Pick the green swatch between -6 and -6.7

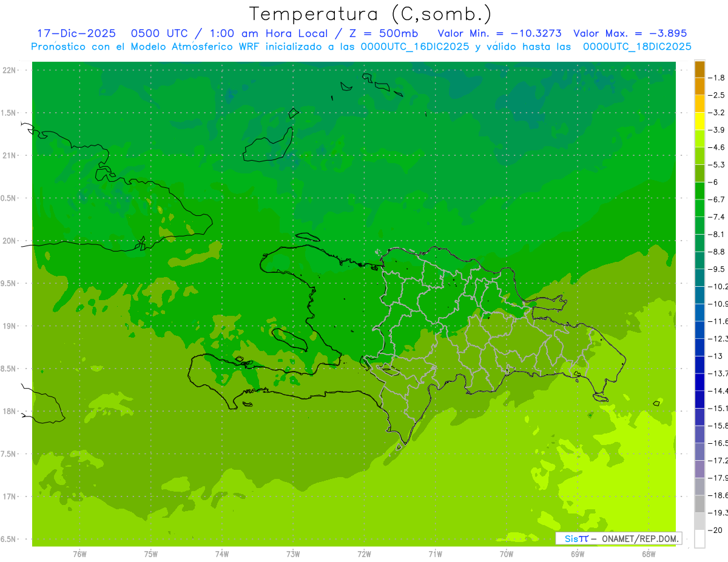699,191
